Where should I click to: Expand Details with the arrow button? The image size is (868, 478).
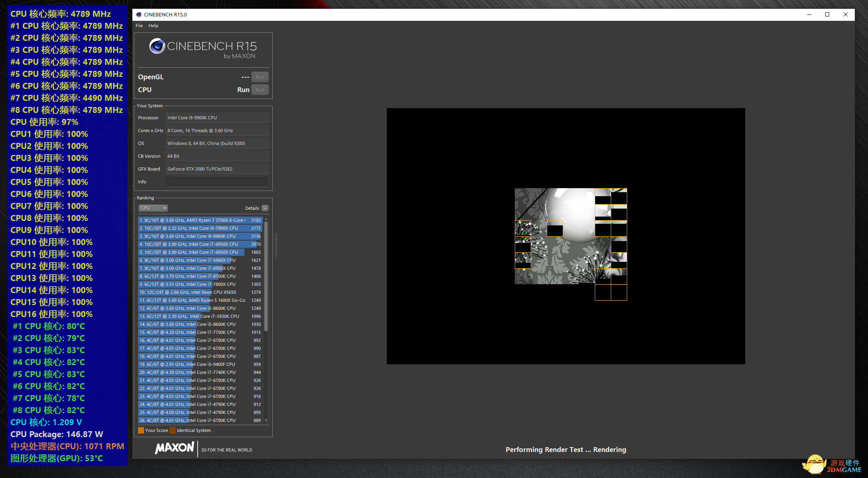point(265,208)
